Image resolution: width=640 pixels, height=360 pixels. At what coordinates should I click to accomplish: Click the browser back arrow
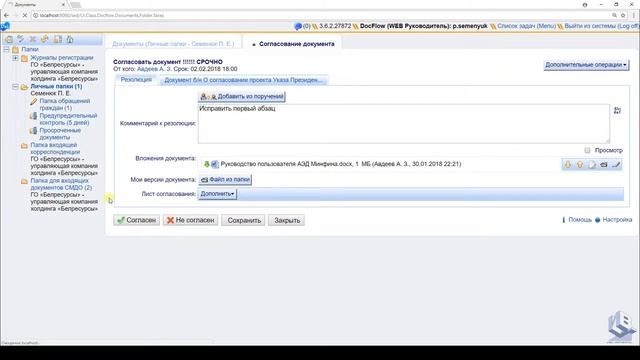click(6, 15)
